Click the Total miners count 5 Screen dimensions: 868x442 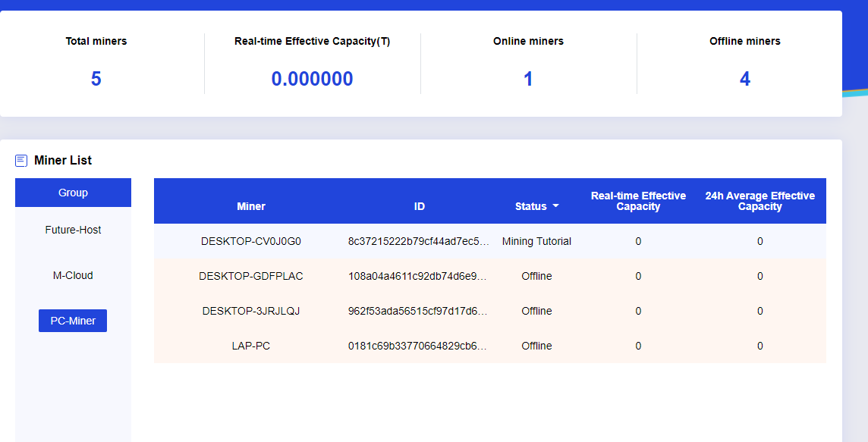[96, 79]
